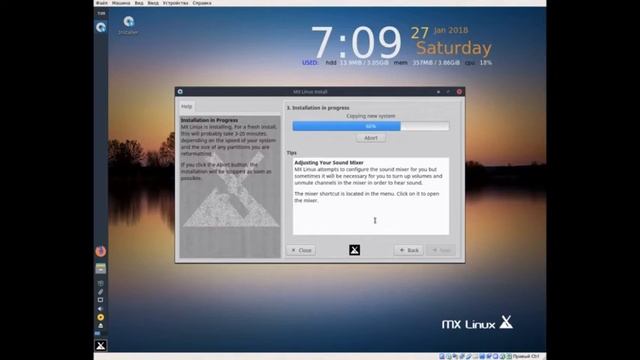Click the MX logo button in installer
The height and width of the screenshot is (360, 640).
(355, 250)
